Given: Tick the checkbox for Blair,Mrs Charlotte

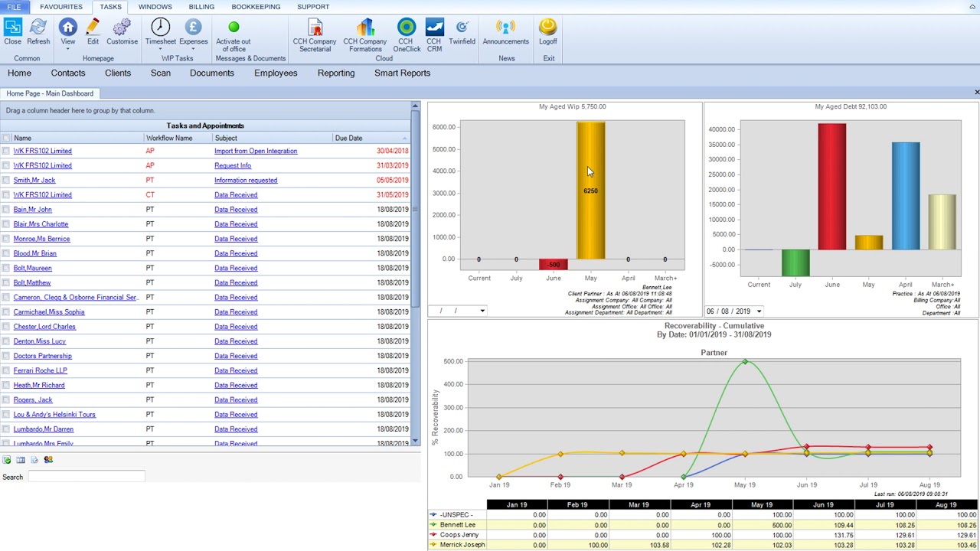Looking at the screenshot, I should coord(6,224).
